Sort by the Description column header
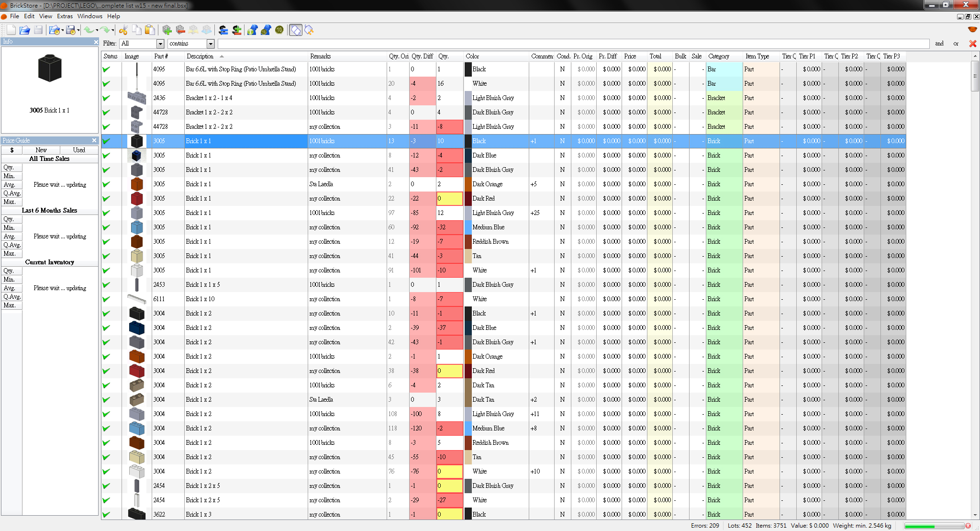Viewport: 980px width, 531px height. pos(200,56)
